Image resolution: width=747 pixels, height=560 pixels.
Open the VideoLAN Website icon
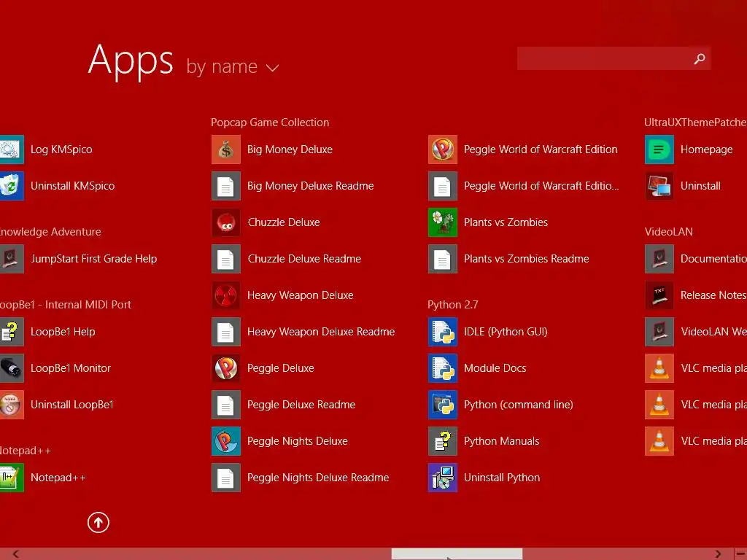[x=659, y=332]
